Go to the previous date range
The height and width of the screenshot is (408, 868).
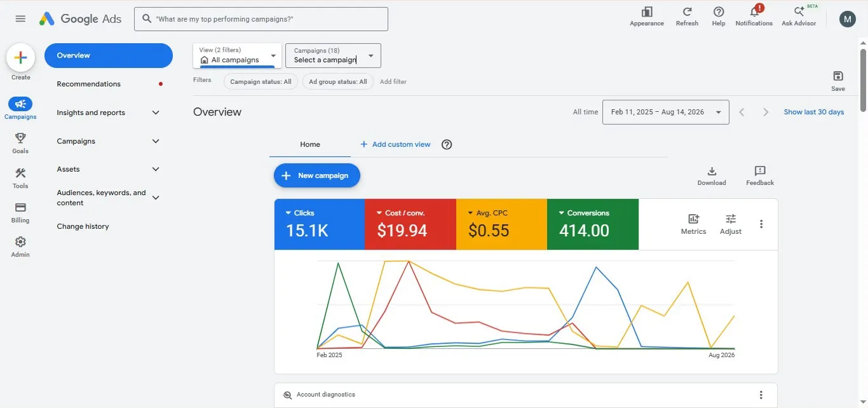pos(742,112)
